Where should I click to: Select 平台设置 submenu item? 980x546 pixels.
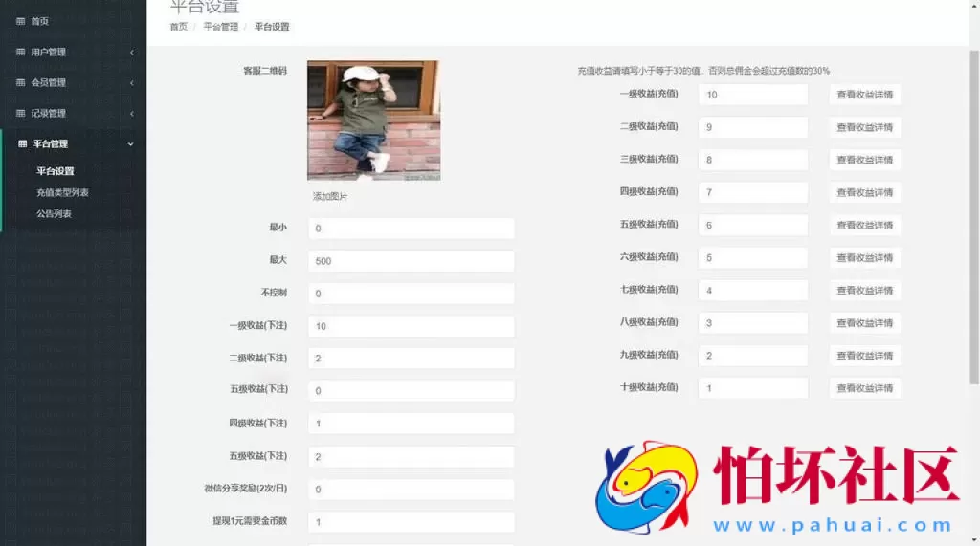55,171
